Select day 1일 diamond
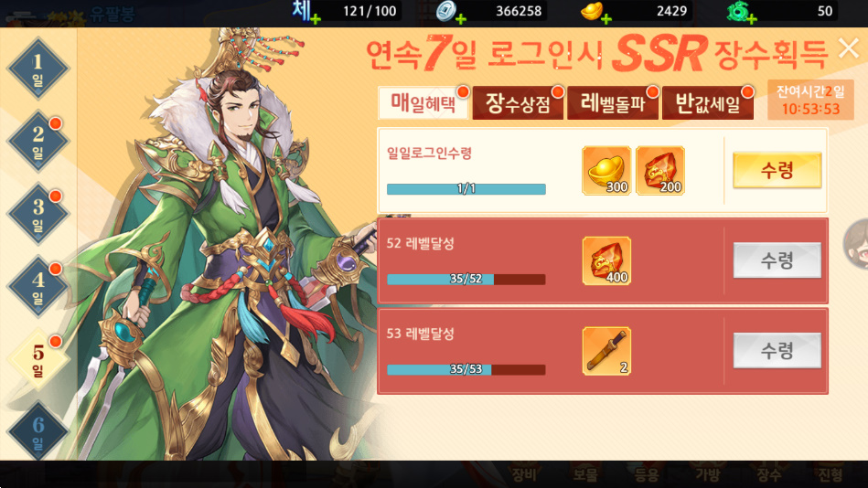 click(x=38, y=69)
